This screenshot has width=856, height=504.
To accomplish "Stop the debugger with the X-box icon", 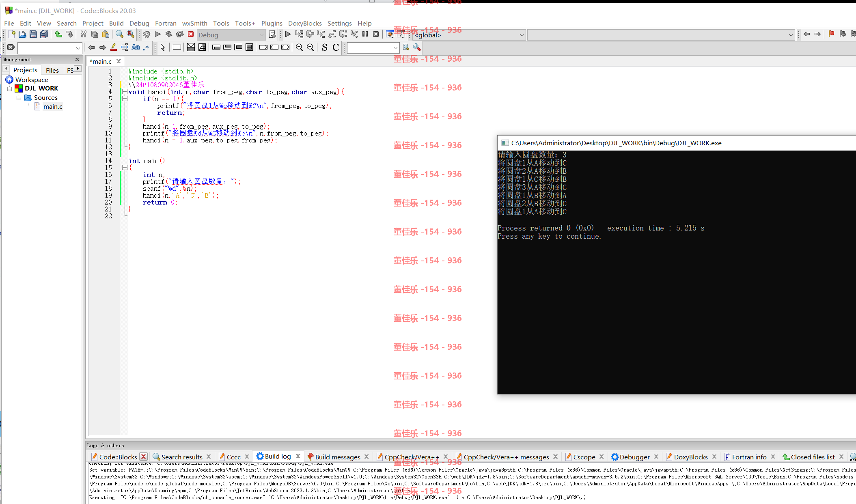I will [x=376, y=34].
